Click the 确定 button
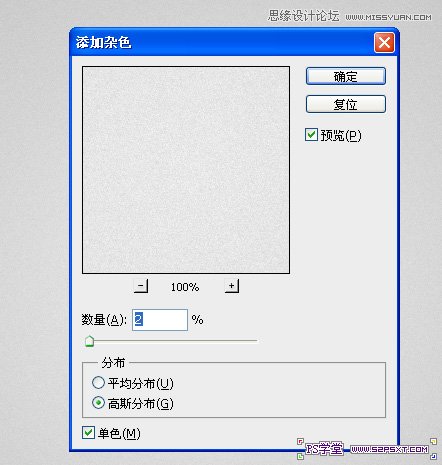The height and width of the screenshot is (465, 442). click(x=346, y=76)
